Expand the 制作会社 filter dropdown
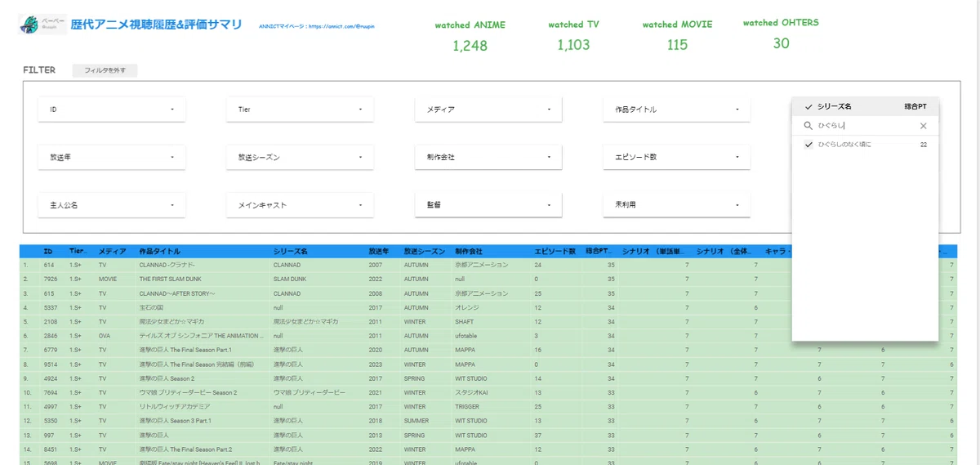The width and height of the screenshot is (980, 465). (488, 157)
